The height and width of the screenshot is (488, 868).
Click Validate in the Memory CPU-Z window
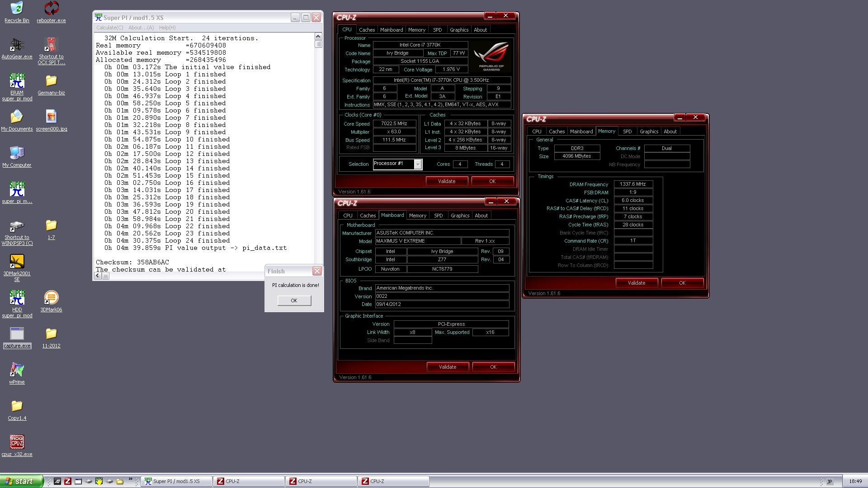pos(637,283)
